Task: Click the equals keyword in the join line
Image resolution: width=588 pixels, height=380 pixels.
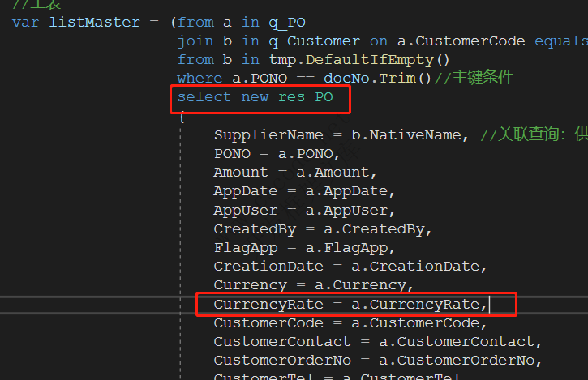Action: pos(561,41)
